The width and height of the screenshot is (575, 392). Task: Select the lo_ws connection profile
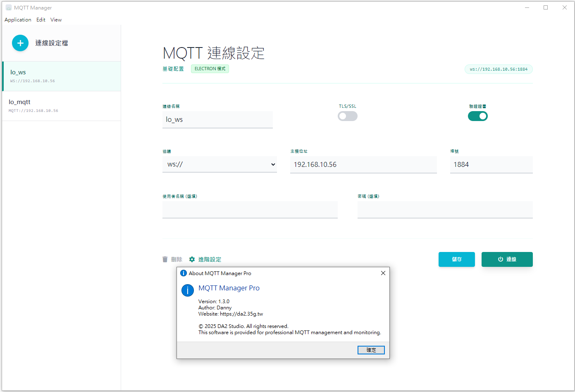pos(61,76)
